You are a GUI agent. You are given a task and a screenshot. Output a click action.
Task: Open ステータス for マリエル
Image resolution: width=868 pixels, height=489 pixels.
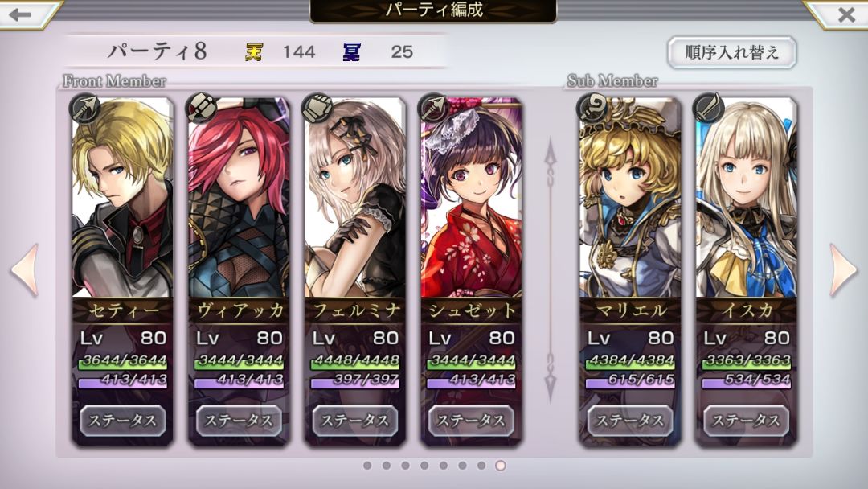630,421
